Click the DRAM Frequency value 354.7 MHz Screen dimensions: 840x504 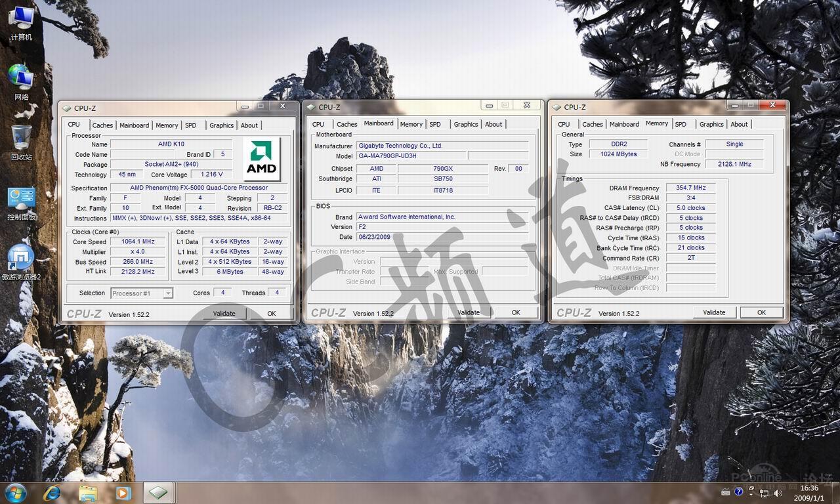click(690, 188)
